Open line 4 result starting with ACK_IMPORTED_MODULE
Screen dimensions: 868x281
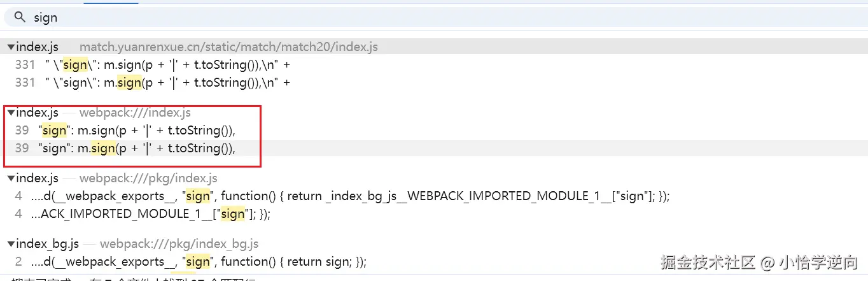tap(154, 214)
